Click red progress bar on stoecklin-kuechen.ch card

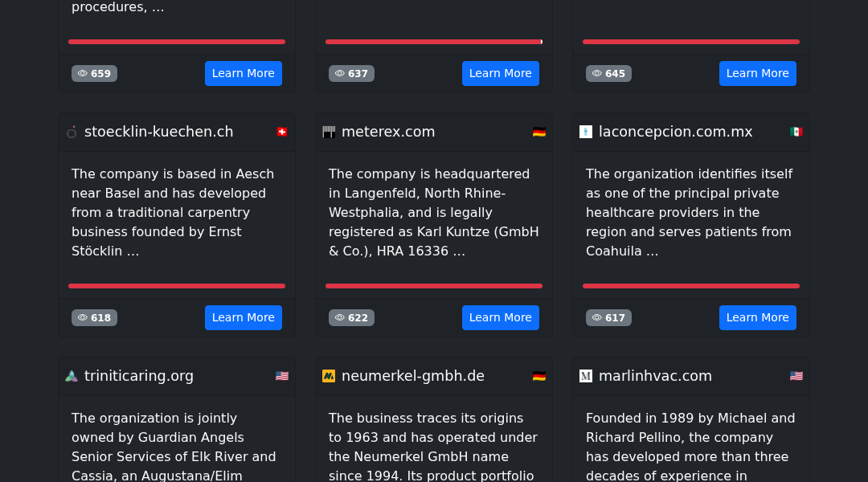click(x=177, y=286)
